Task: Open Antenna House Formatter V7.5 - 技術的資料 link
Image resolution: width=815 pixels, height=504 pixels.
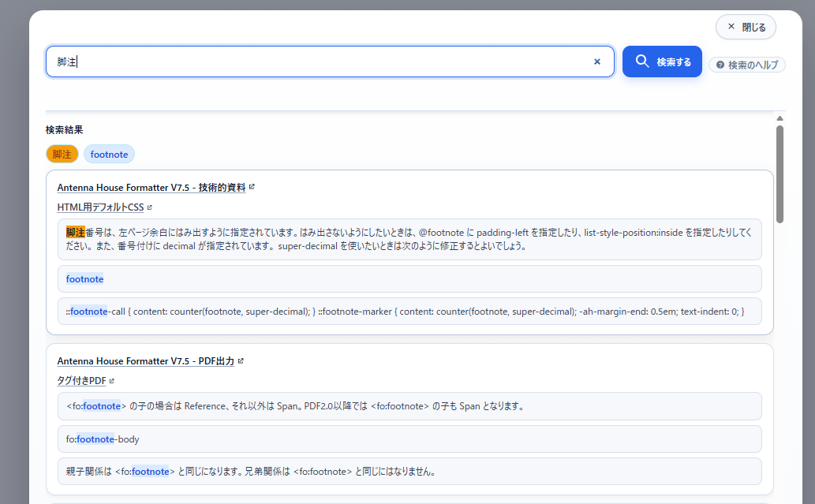Action: [151, 188]
